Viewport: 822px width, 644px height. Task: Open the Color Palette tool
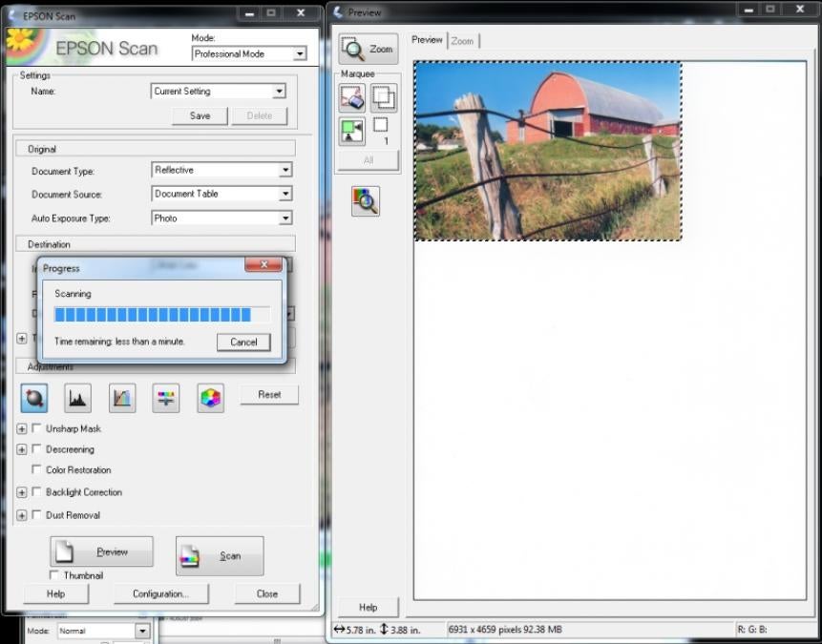coord(211,398)
